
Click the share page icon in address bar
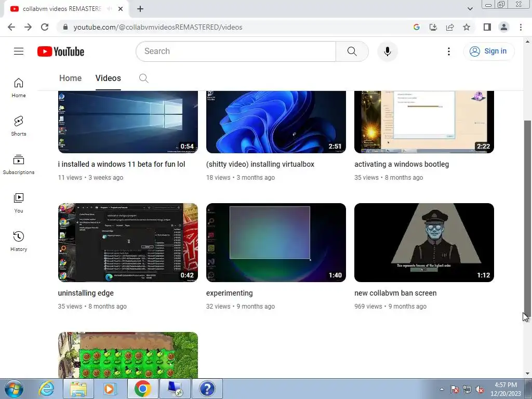coord(450,27)
